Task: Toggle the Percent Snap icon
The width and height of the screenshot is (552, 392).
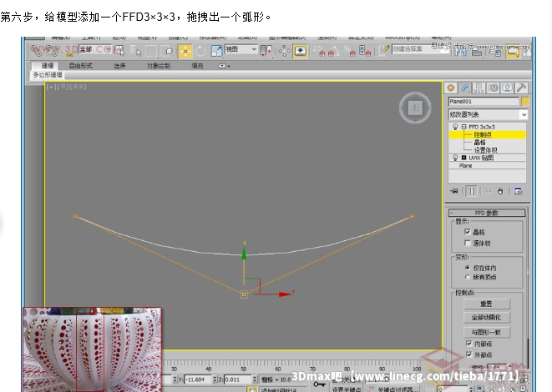Action: click(349, 52)
